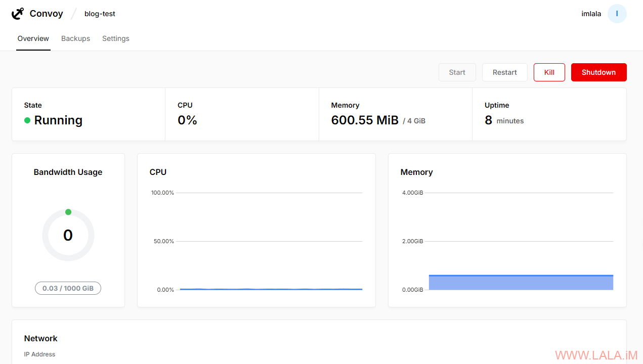This screenshot has width=643, height=364.
Task: Restart the server with the Restart button
Action: (504, 72)
